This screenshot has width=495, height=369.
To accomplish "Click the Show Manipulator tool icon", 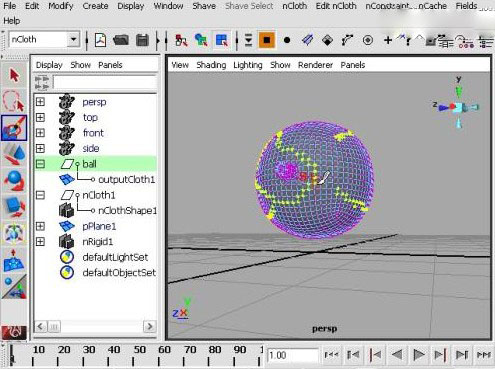I will [x=14, y=287].
